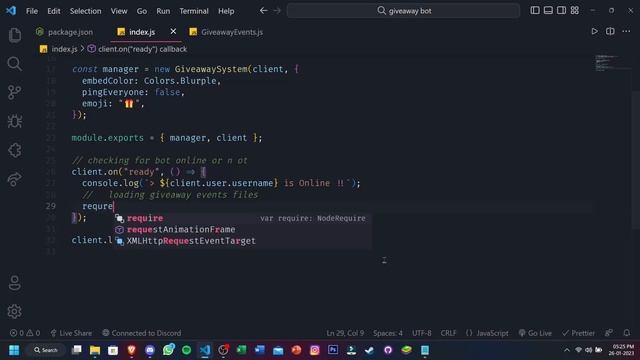640x360 pixels.
Task: Open the Help menu
Action: 226,11
